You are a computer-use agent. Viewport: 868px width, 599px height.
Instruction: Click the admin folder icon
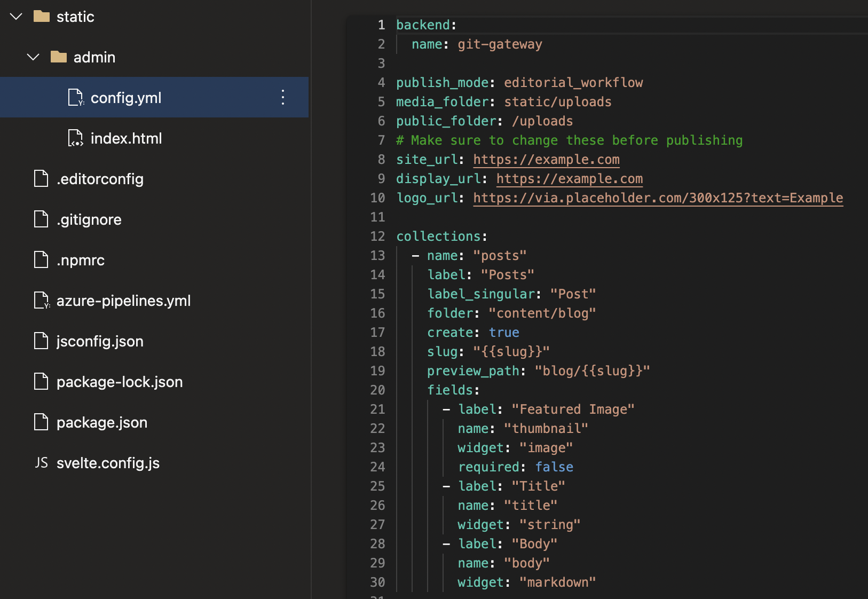(x=59, y=57)
